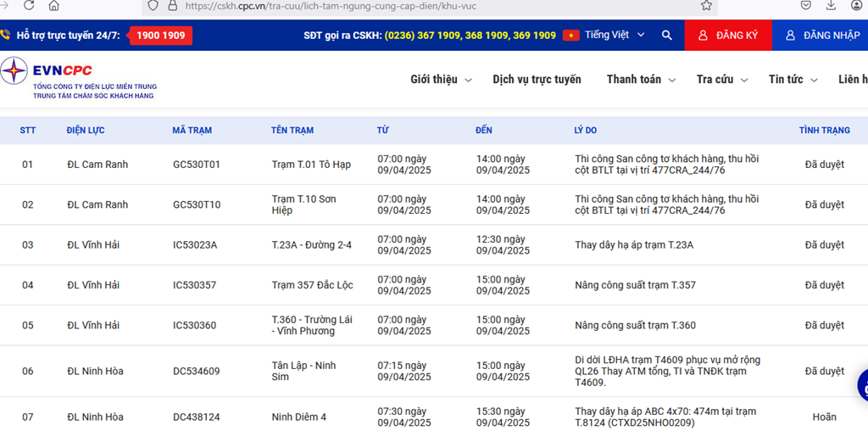The image size is (868, 431).
Task: Click the ĐĂNG NHẬP button
Action: [821, 36]
